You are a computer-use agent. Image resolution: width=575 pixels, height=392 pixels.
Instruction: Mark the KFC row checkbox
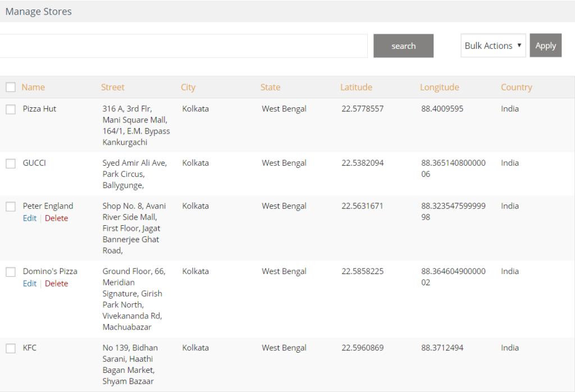point(11,348)
